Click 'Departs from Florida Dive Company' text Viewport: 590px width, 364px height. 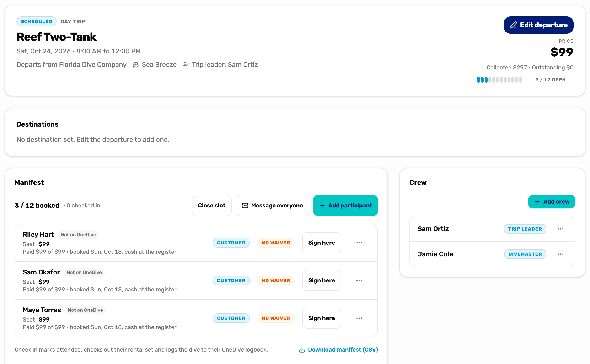pyautogui.click(x=71, y=65)
